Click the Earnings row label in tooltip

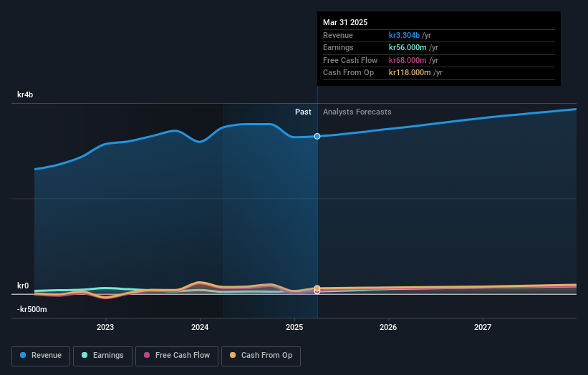tap(338, 47)
